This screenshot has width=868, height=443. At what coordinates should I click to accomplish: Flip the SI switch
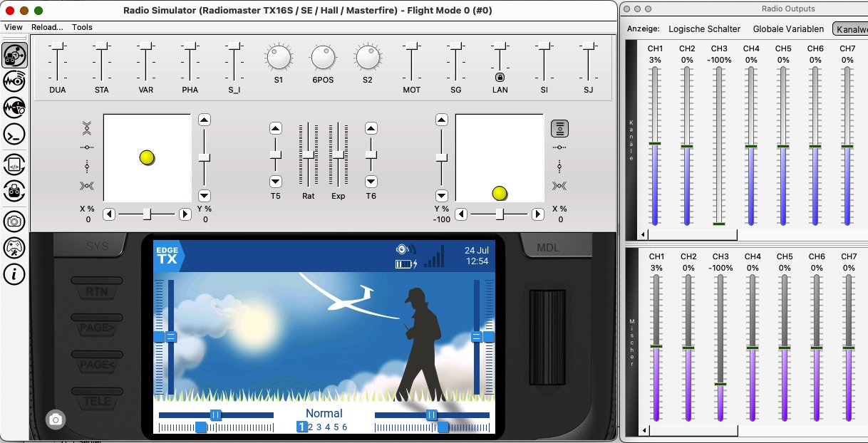click(544, 62)
